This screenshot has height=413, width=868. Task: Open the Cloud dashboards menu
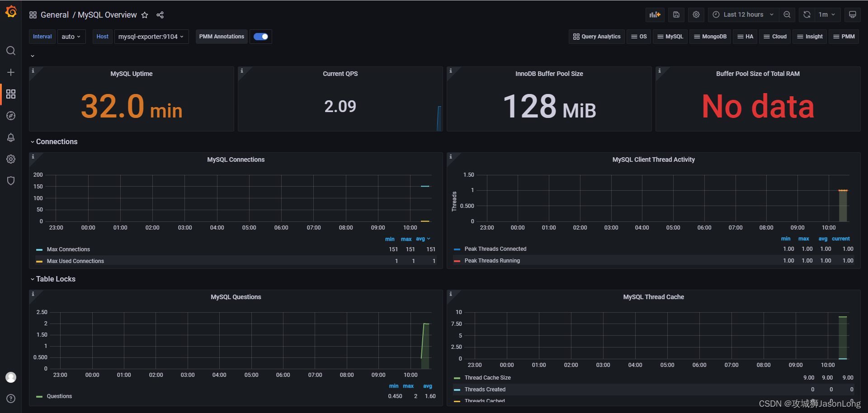coord(775,37)
